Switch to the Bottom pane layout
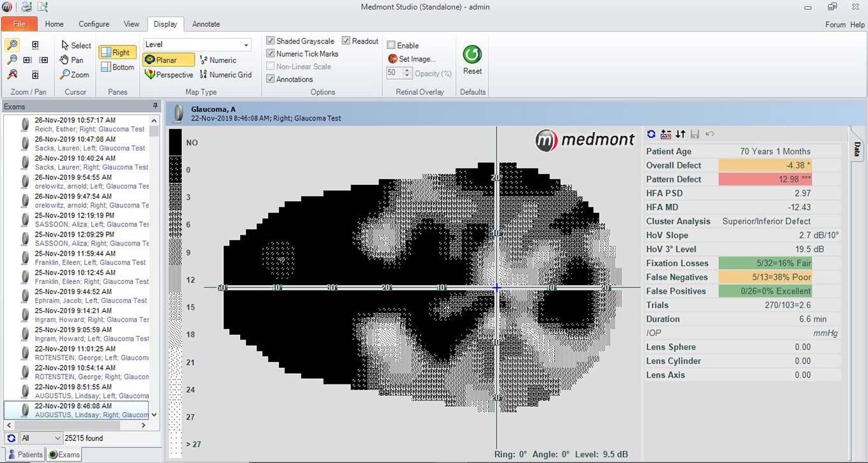Image resolution: width=868 pixels, height=463 pixels. [x=117, y=67]
